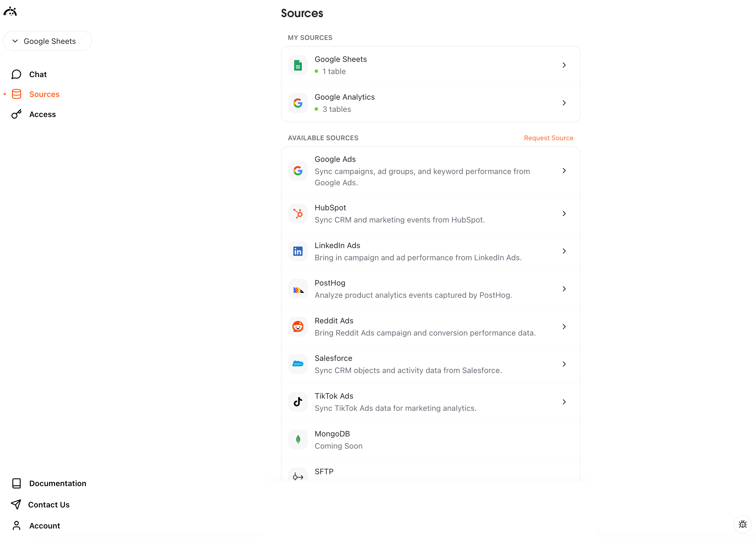Viewport: 756px width, 537px height.
Task: Select the Google Sheets source icon
Action: click(x=298, y=65)
